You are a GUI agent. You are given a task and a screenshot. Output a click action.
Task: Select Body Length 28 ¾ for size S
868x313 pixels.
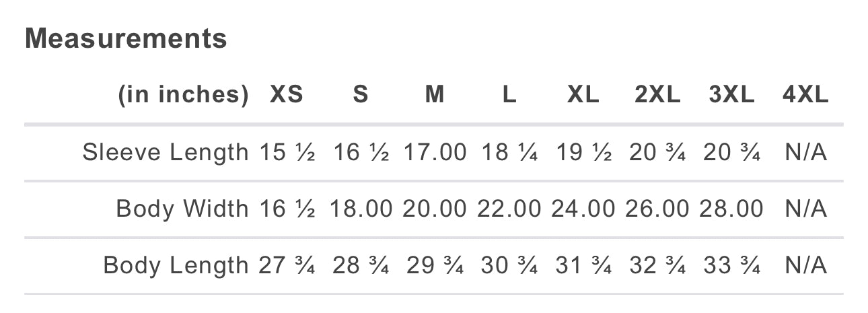pos(361,265)
